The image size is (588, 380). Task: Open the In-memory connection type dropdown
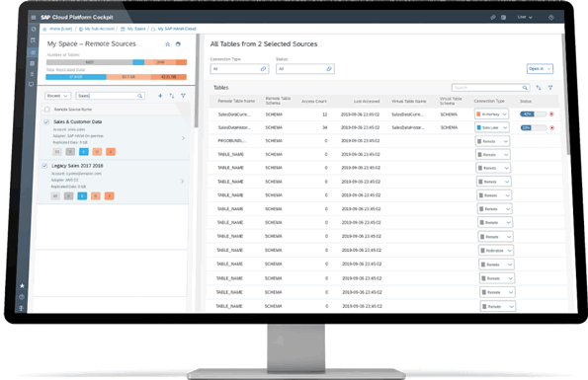pyautogui.click(x=491, y=114)
